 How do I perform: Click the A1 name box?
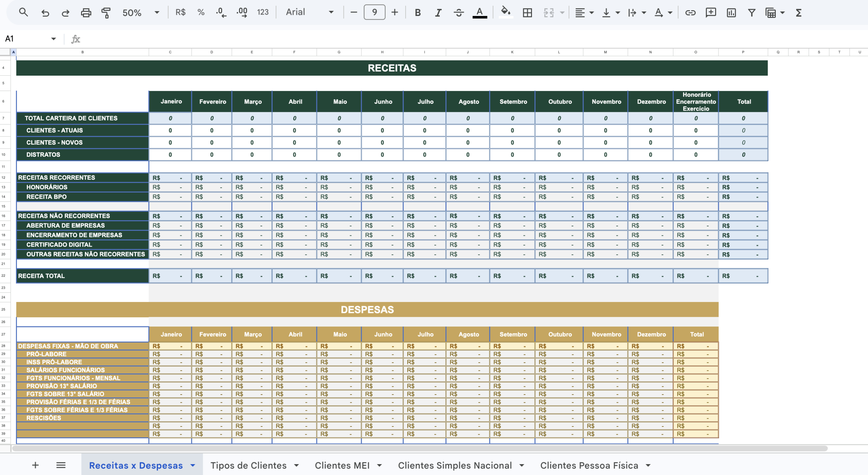click(x=30, y=39)
